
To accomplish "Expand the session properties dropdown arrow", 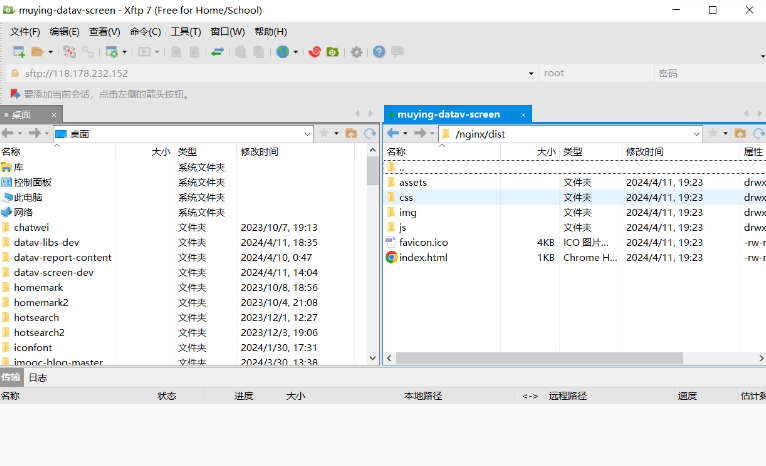I will tap(125, 52).
